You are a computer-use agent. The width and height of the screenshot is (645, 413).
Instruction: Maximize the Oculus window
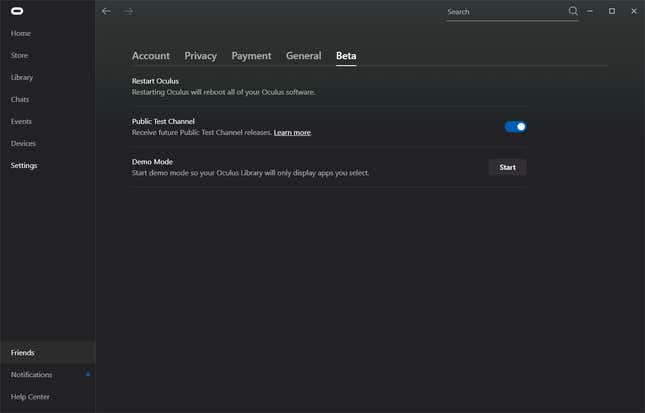point(612,11)
